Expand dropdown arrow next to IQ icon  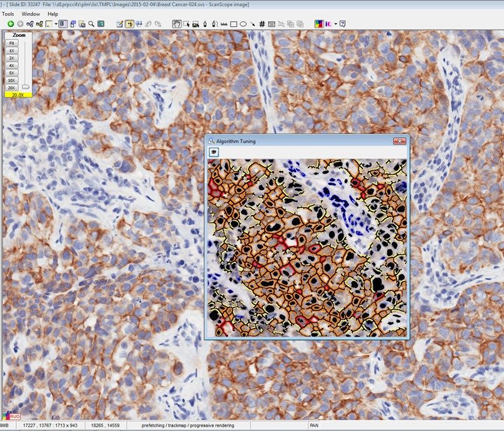click(335, 24)
